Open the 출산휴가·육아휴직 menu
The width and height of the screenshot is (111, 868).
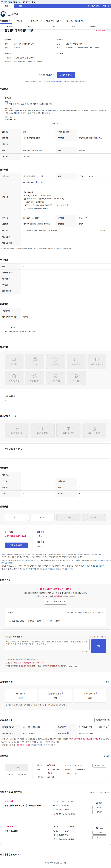pos(76,21)
